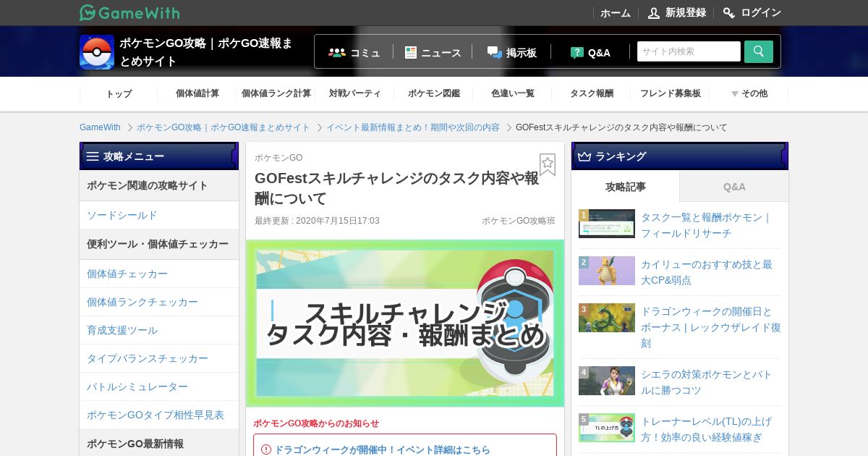
Task: Click the ポケモンGO category label above title
Action: tap(278, 158)
